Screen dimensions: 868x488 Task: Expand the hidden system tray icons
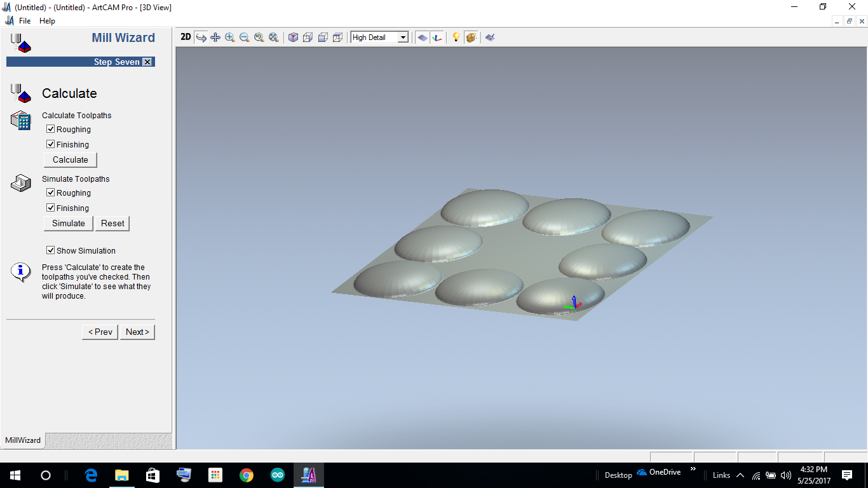pyautogui.click(x=740, y=475)
